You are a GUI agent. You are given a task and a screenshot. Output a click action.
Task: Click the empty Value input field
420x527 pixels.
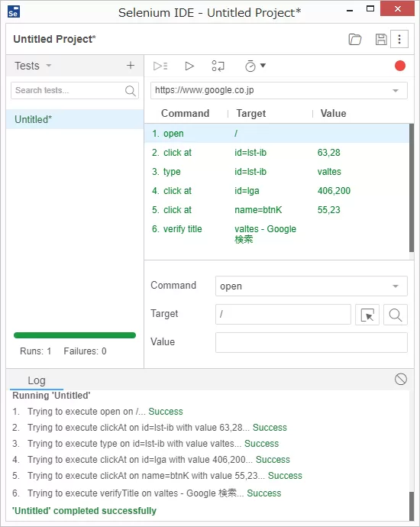click(x=311, y=342)
